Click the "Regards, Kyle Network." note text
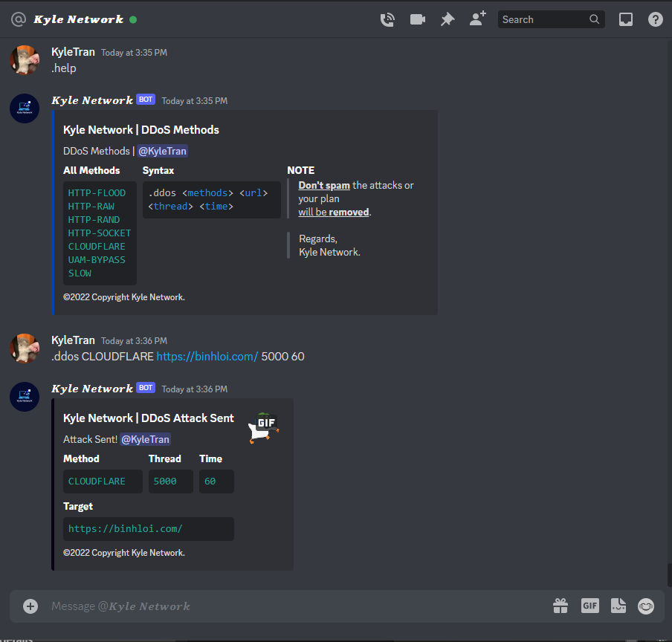Viewport: 672px width, 642px height. [x=329, y=245]
